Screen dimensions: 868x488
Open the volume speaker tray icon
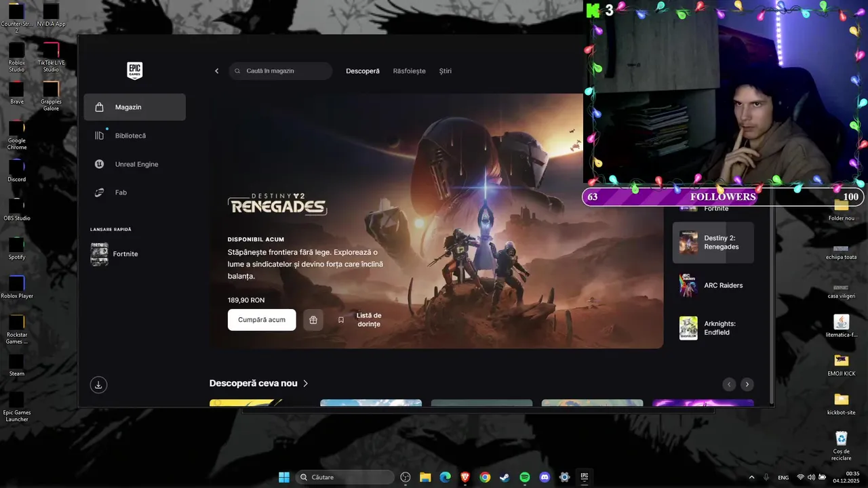tap(811, 477)
